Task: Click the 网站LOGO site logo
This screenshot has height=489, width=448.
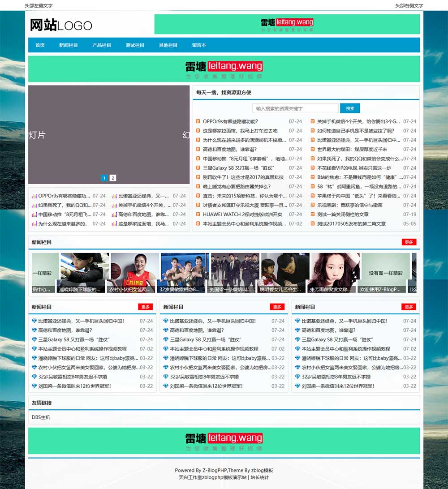Action: (x=61, y=25)
